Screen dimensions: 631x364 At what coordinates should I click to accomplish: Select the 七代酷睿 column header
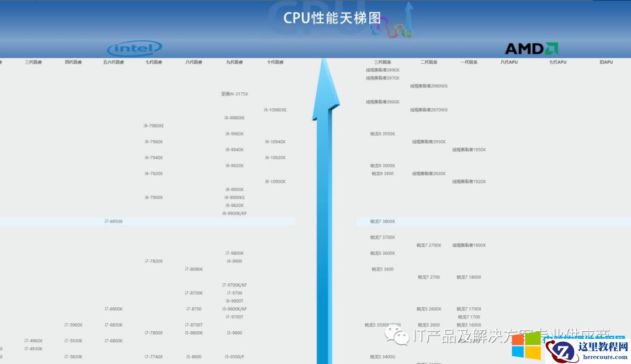154,62
